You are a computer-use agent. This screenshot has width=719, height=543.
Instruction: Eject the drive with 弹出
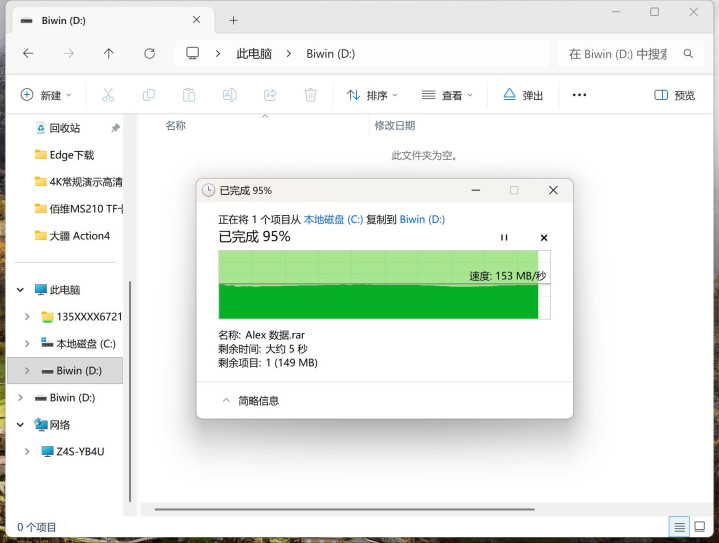[x=523, y=95]
